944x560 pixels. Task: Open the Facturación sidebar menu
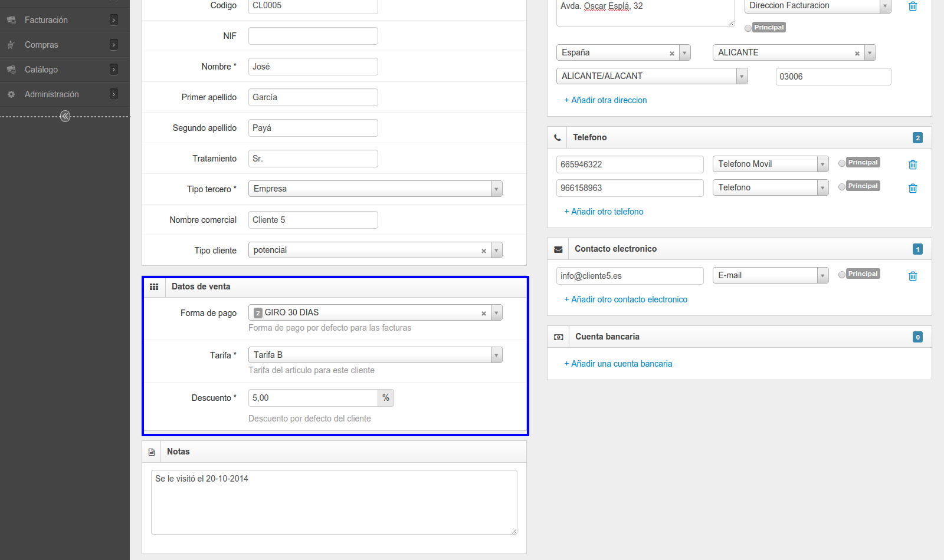coord(64,20)
